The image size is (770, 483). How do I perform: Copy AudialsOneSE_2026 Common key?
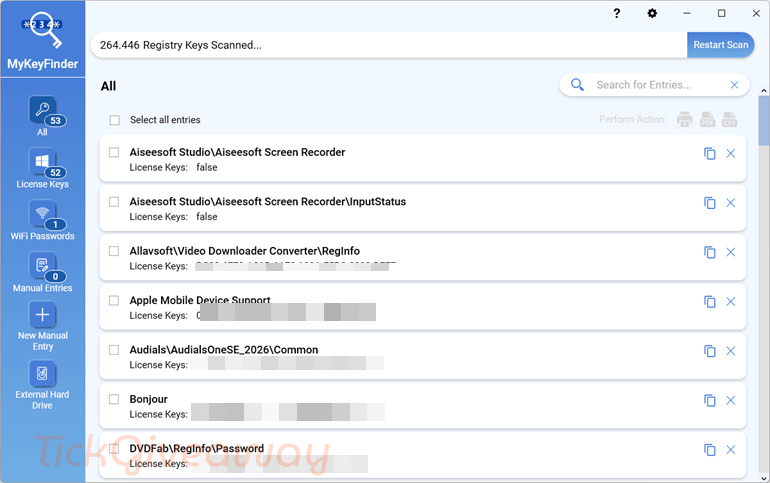[710, 351]
